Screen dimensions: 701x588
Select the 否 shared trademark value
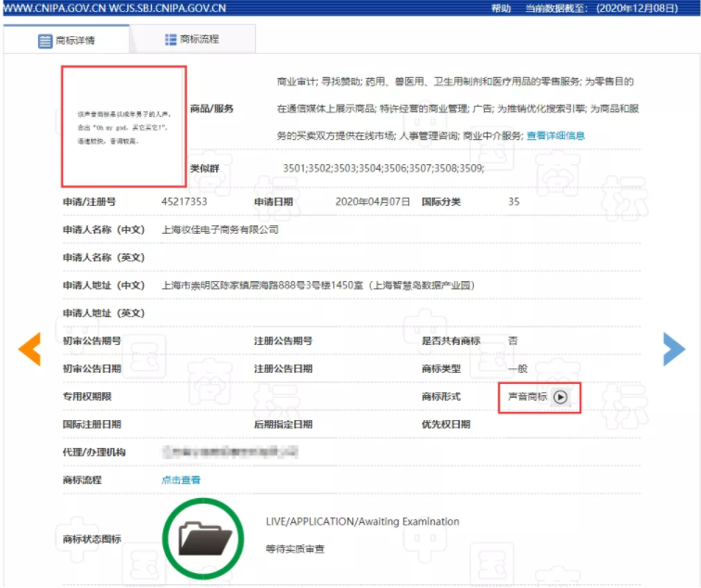513,340
